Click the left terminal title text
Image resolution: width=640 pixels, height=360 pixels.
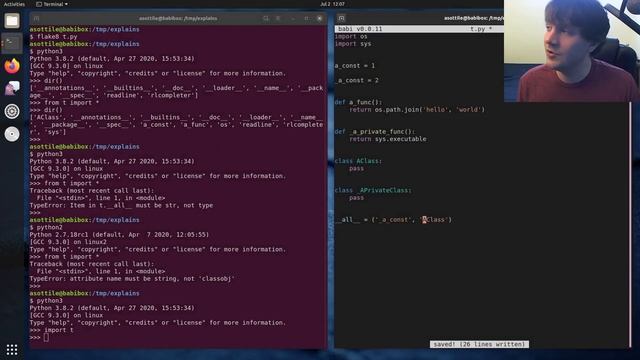click(178, 18)
